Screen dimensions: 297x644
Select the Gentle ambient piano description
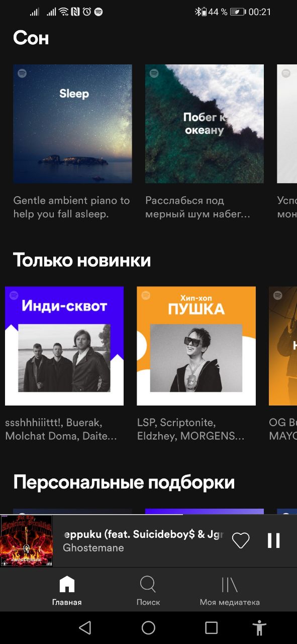(71, 207)
